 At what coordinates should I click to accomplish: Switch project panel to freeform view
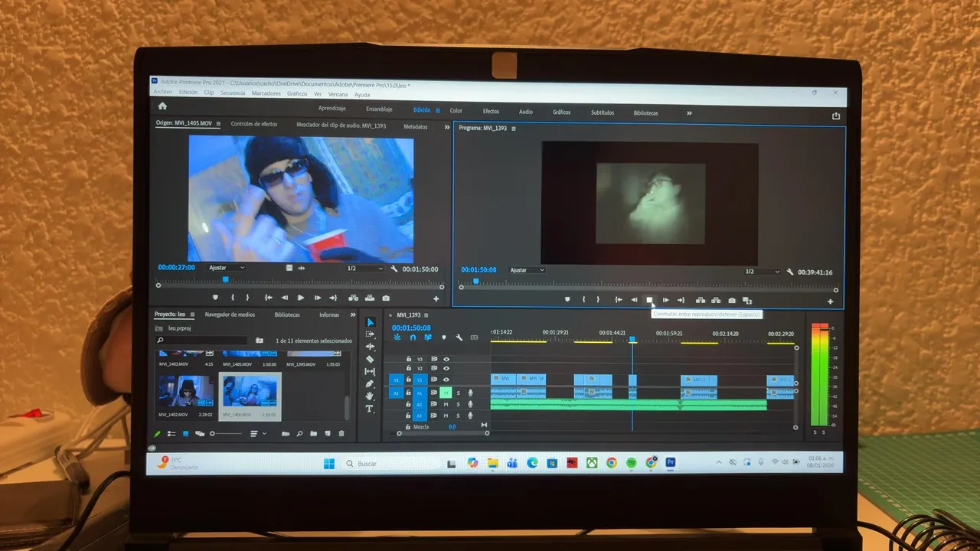(x=199, y=434)
